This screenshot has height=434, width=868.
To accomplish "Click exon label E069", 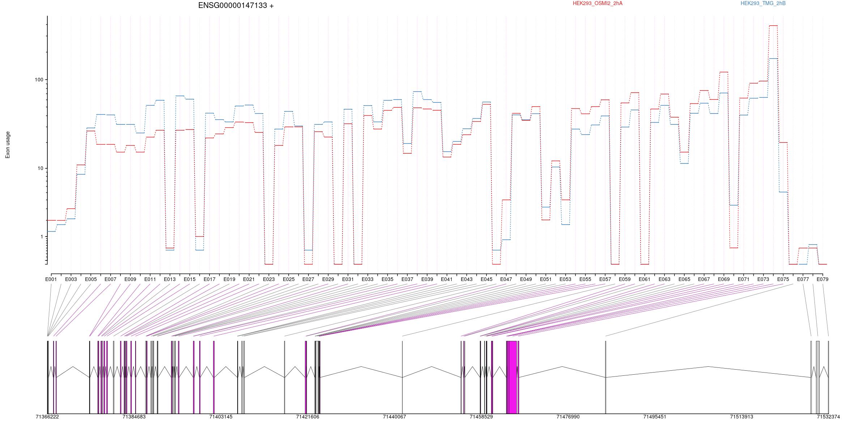I will (724, 279).
